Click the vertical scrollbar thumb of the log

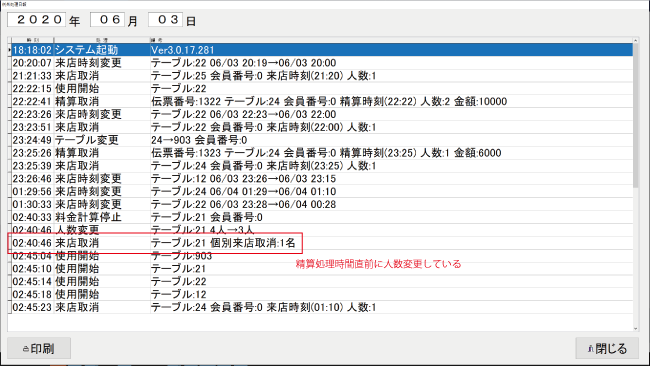click(636, 115)
